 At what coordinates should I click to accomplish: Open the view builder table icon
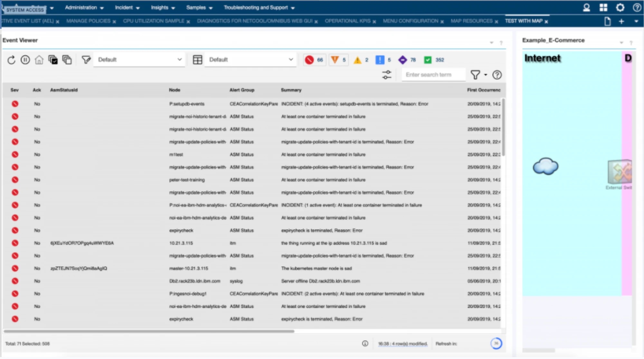pyautogui.click(x=197, y=60)
